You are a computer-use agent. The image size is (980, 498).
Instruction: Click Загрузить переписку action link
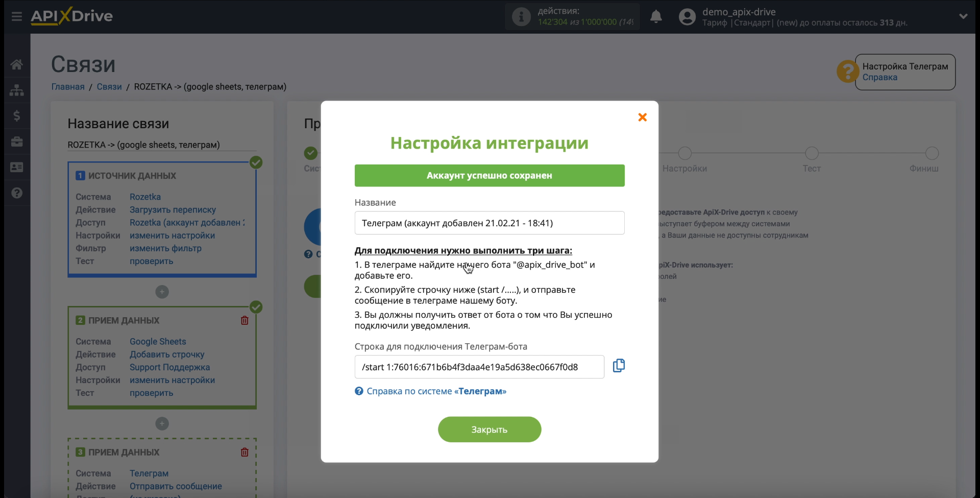pos(173,210)
